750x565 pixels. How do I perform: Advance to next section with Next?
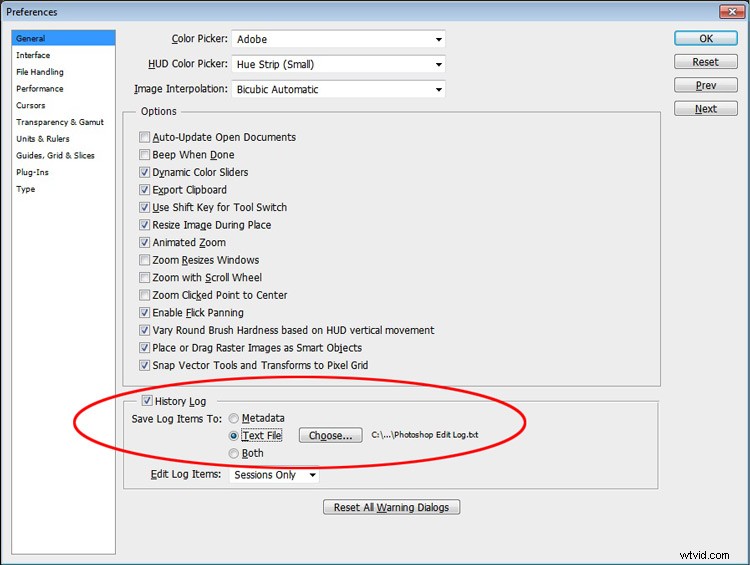coord(706,109)
